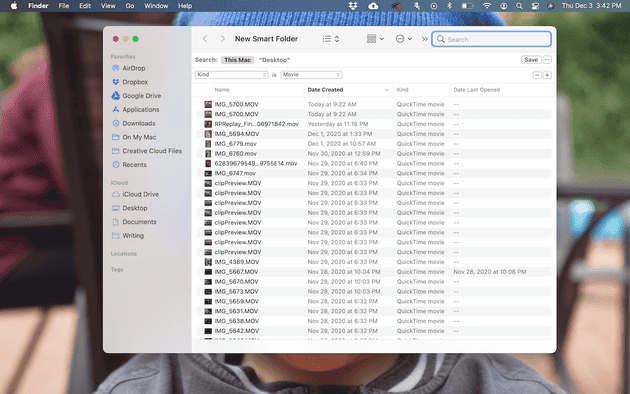Open the Movie value dropdown
The width and height of the screenshot is (630, 394).
pos(311,75)
